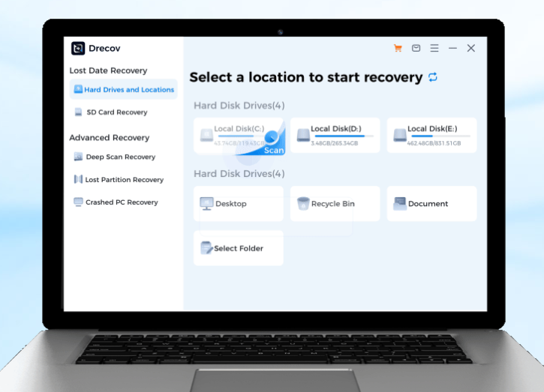Click the Deep Scan Recovery icon
The image size is (544, 392).
(78, 157)
